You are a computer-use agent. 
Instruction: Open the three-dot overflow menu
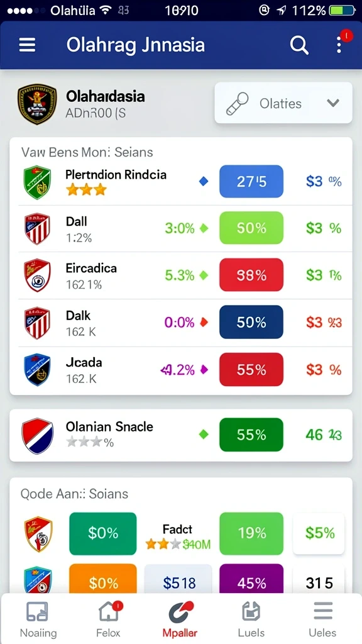pos(339,45)
